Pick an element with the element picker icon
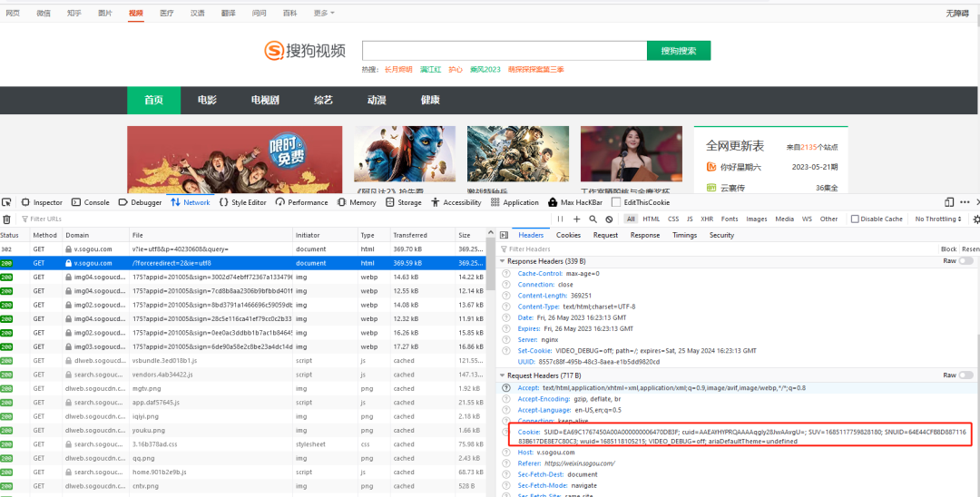The height and width of the screenshot is (497, 980). tap(7, 202)
